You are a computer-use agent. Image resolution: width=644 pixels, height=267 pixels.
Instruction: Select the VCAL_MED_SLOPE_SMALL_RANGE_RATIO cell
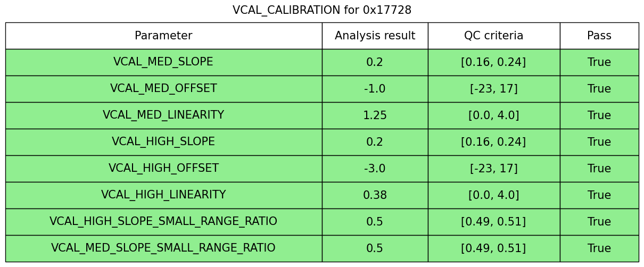click(x=163, y=248)
